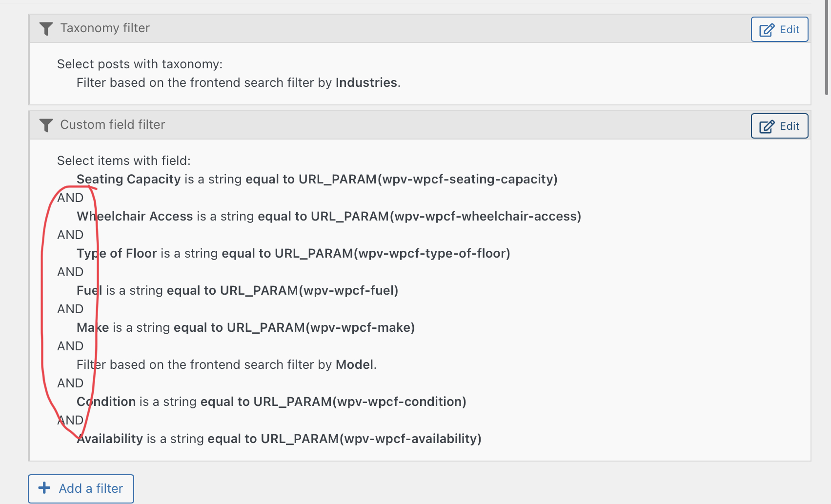Click the Type of Floor filter condition

tap(293, 254)
